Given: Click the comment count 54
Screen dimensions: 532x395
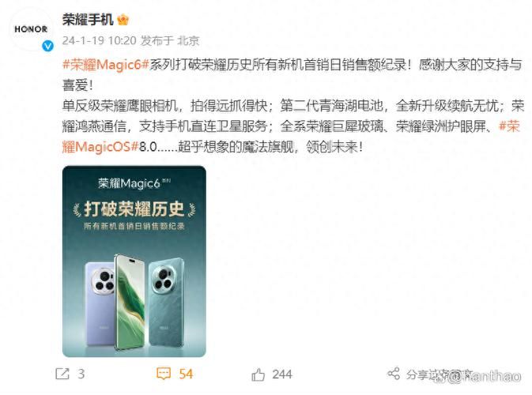Looking at the screenshot, I should point(186,374).
